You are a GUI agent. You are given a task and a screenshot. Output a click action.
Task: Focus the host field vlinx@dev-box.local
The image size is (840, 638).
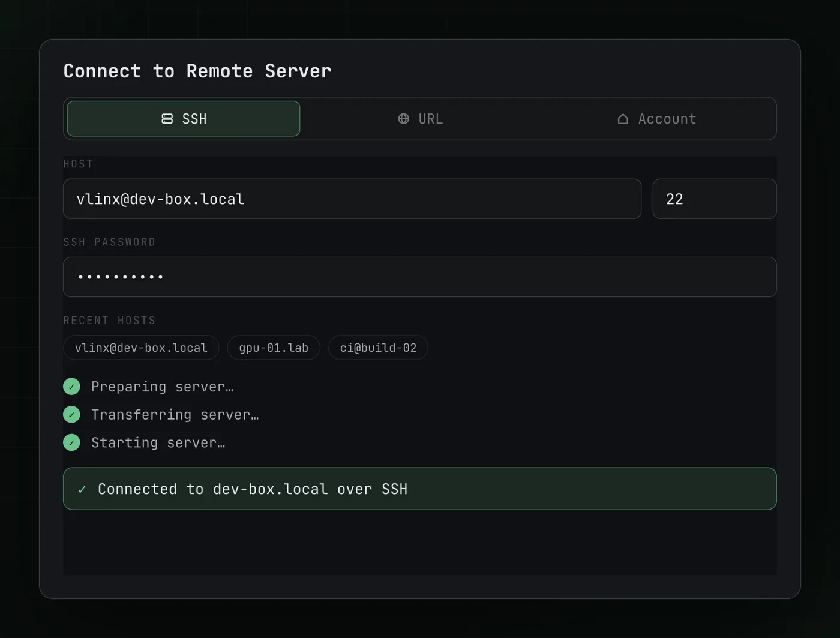coord(352,199)
